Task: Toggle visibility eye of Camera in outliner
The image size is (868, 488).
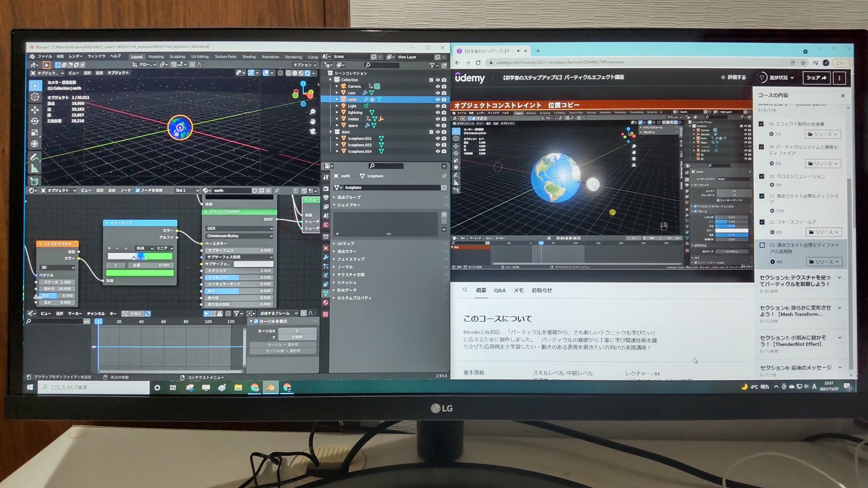Action: click(438, 86)
